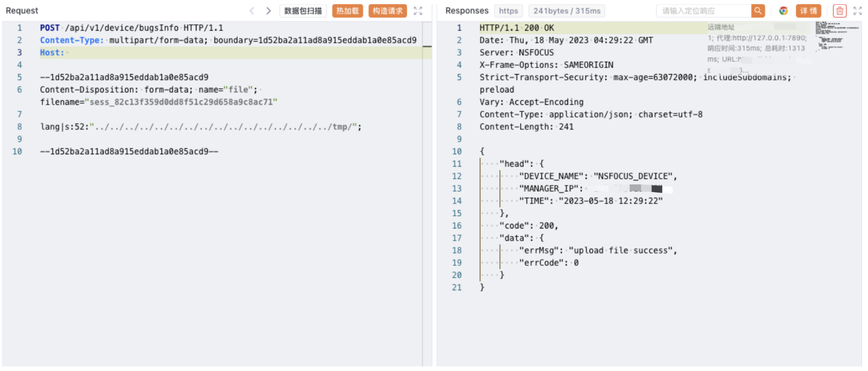The height and width of the screenshot is (371, 868).
Task: Click the filename value in Content-Disposition
Action: click(x=181, y=102)
